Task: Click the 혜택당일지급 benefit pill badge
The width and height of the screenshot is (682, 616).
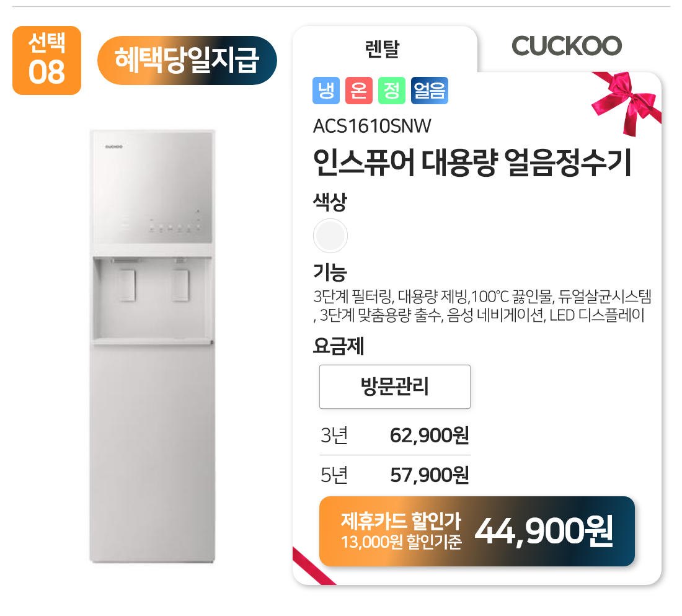Action: tap(187, 61)
